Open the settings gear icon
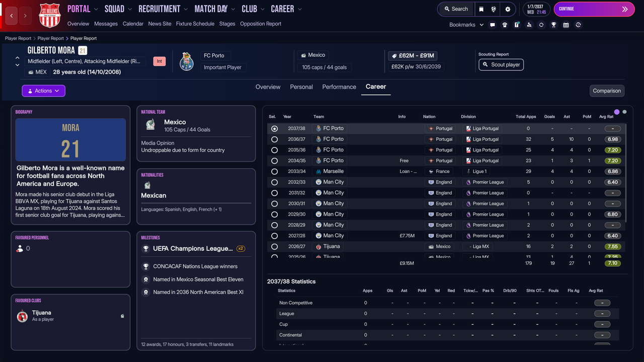Viewport: 644px width, 362px height. [508, 9]
